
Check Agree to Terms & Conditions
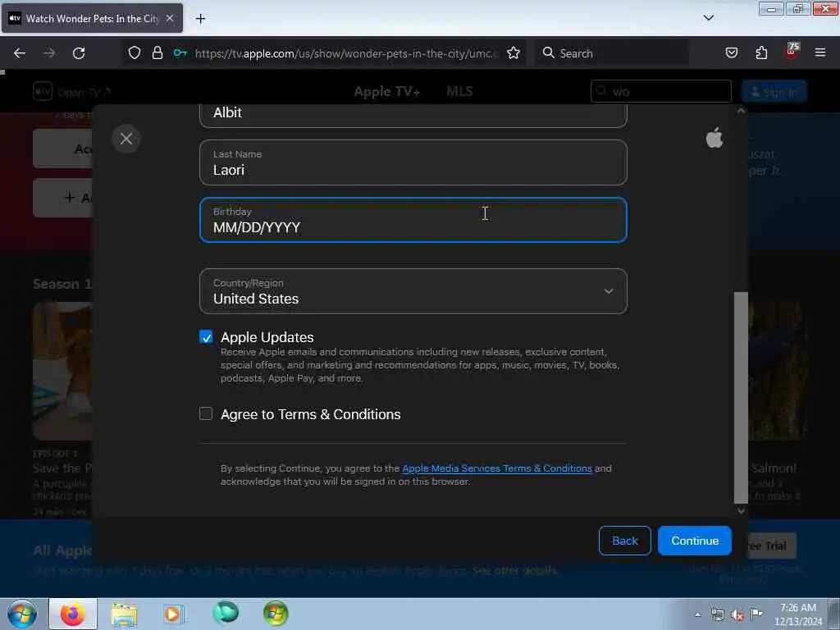pyautogui.click(x=206, y=413)
